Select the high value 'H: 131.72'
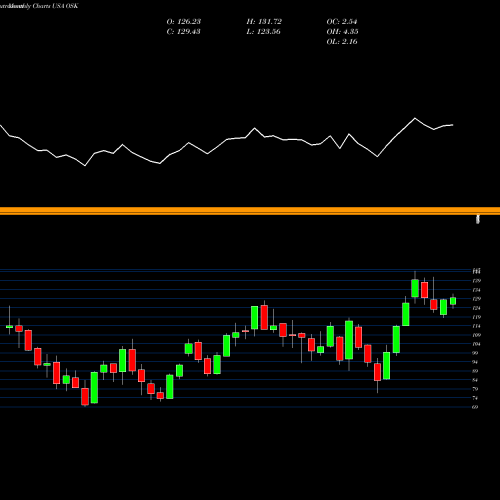This screenshot has height=500, width=500. click(264, 22)
